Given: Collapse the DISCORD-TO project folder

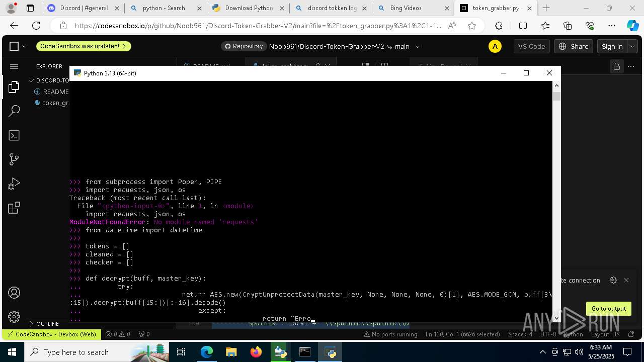Looking at the screenshot, I should tap(49, 80).
